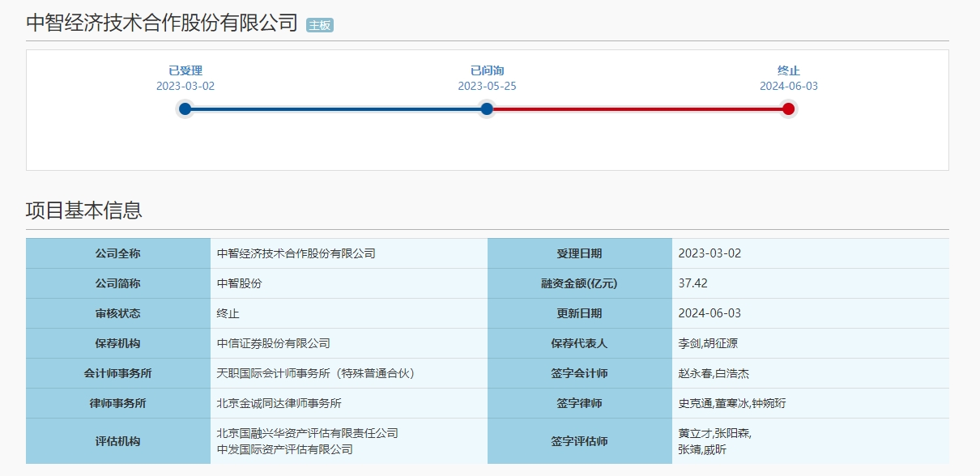This screenshot has width=980, height=476.
Task: Click 天职国际会计师事务所 accounting firm cell
Action: pos(316,373)
